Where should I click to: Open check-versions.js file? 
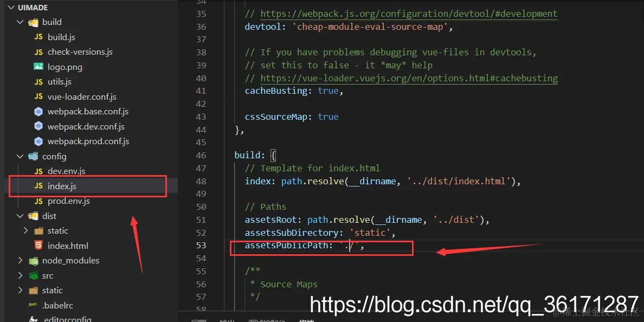pos(80,52)
